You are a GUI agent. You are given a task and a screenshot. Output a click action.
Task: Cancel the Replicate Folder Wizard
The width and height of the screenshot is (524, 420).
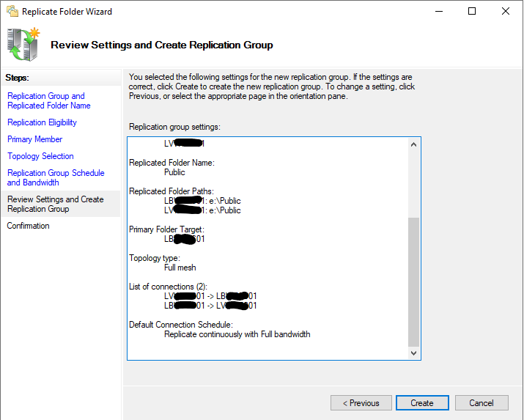click(x=481, y=403)
